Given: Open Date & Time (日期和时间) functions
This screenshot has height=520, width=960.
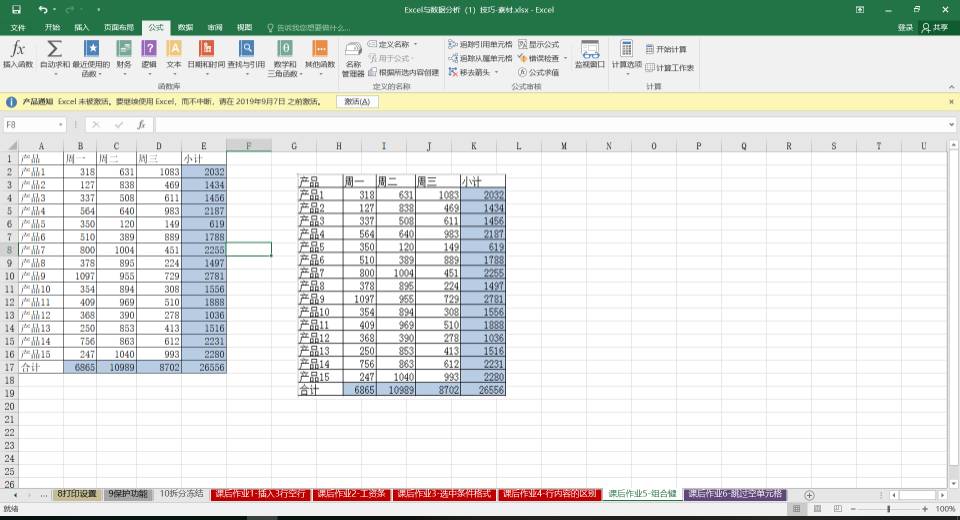Looking at the screenshot, I should (x=206, y=55).
